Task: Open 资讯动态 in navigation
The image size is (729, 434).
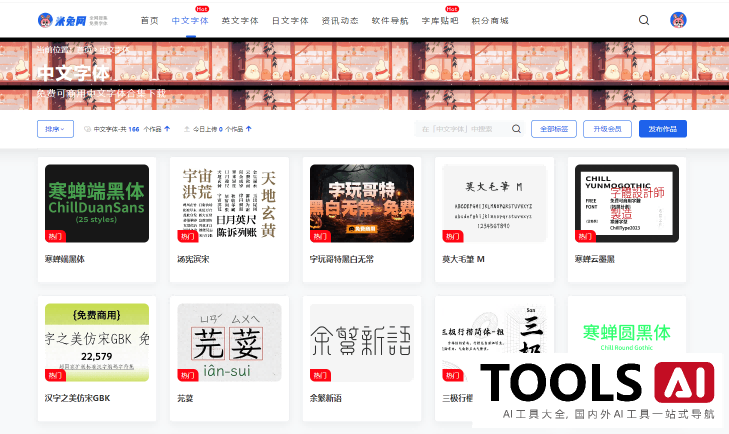Action: click(x=340, y=20)
